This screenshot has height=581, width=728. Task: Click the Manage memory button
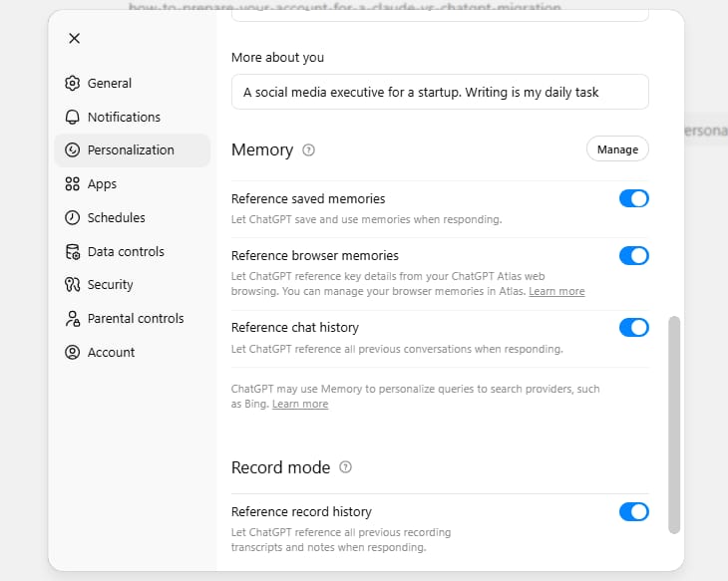tap(617, 148)
